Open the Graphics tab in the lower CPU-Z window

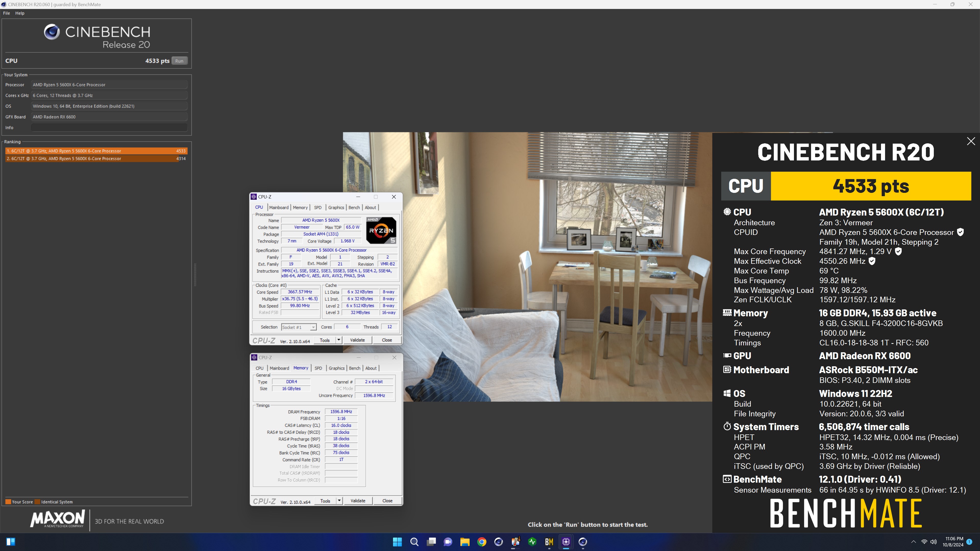337,368
